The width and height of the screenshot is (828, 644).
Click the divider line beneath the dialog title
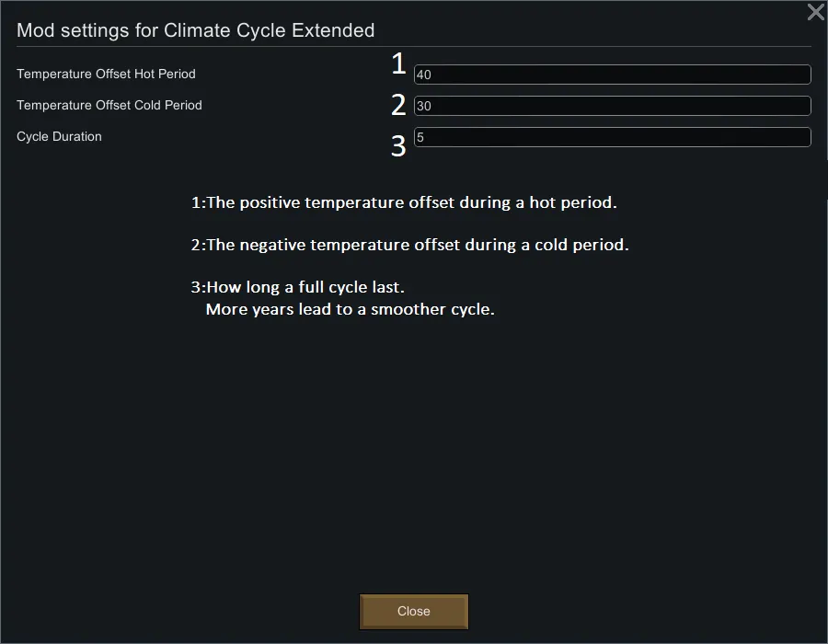tap(414, 46)
